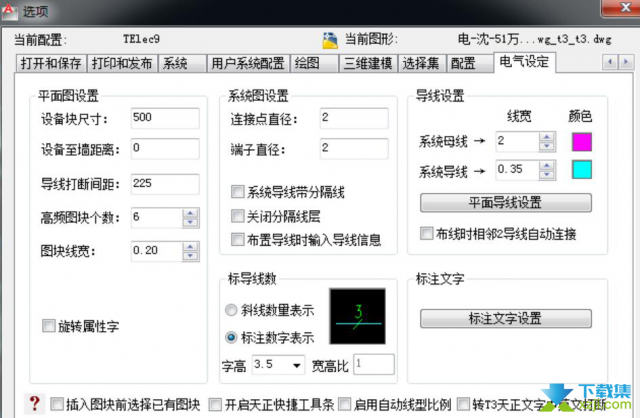Click the wire-count preview thumbnail

(x=358, y=316)
